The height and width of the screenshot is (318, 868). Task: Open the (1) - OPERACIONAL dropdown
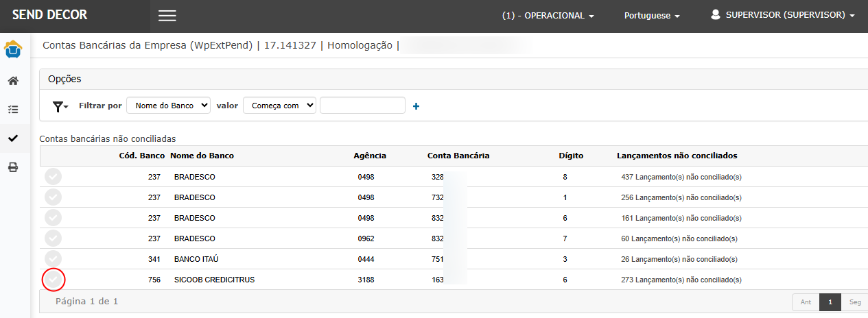point(548,16)
